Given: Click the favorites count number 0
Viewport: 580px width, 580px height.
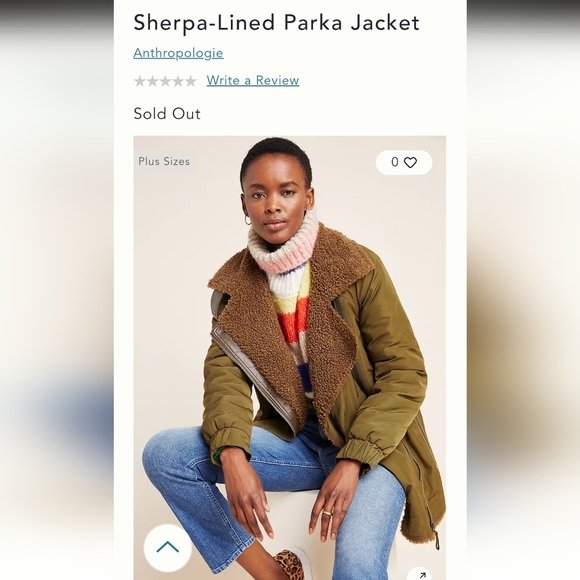Looking at the screenshot, I should point(395,162).
